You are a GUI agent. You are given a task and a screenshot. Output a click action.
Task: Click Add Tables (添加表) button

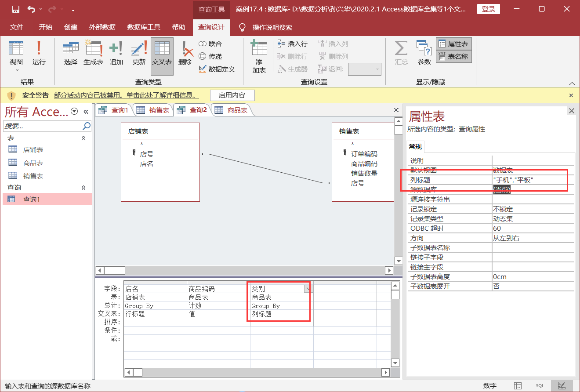coord(259,56)
